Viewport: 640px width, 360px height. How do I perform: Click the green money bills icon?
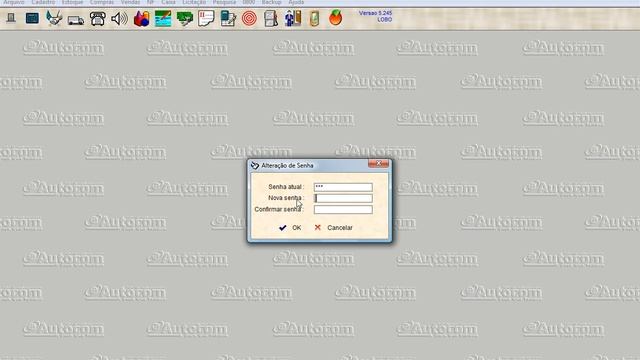(x=184, y=18)
